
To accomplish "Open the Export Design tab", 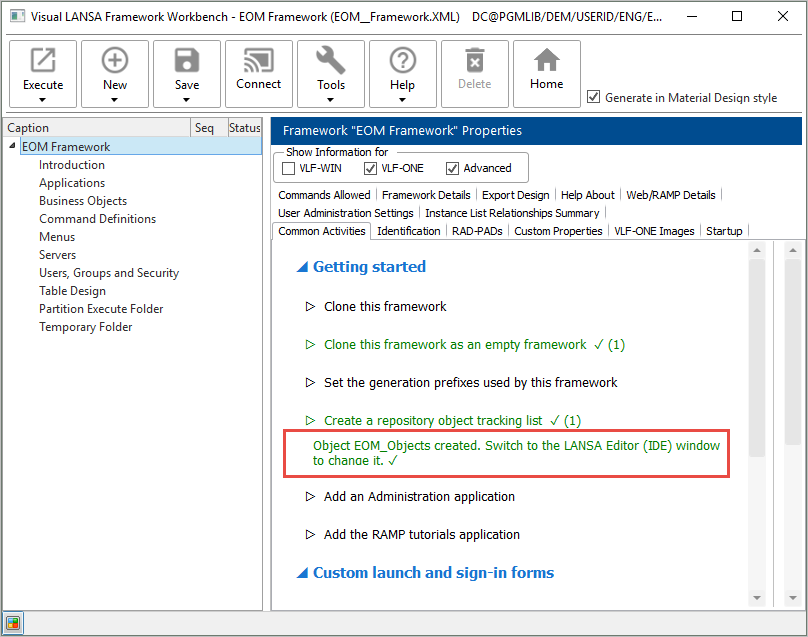I will [x=515, y=195].
